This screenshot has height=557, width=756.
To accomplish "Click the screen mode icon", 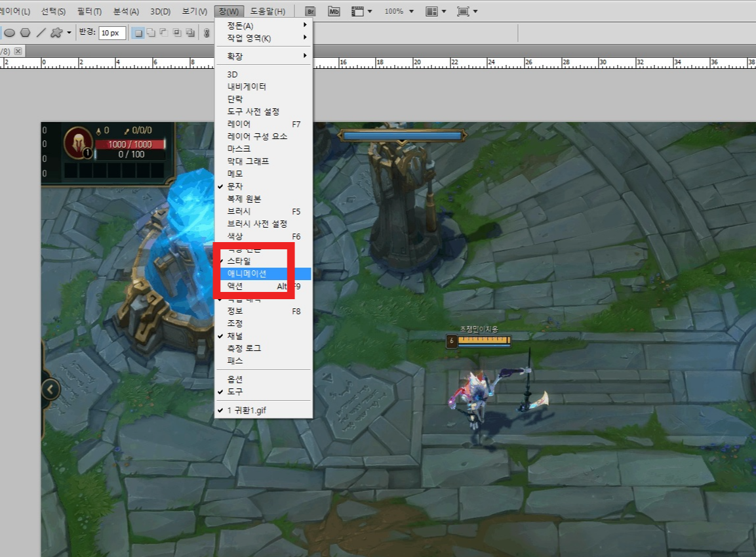I will [x=463, y=11].
